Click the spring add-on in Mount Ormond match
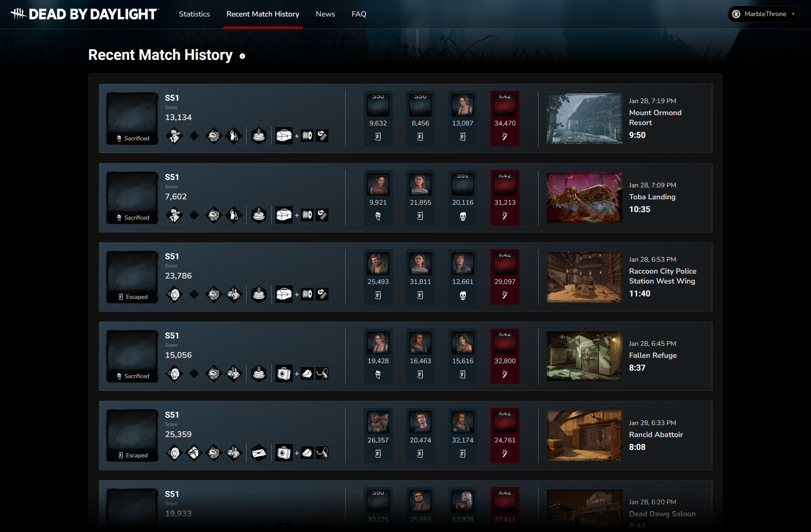Screen dimensions: 811x532 322,135
